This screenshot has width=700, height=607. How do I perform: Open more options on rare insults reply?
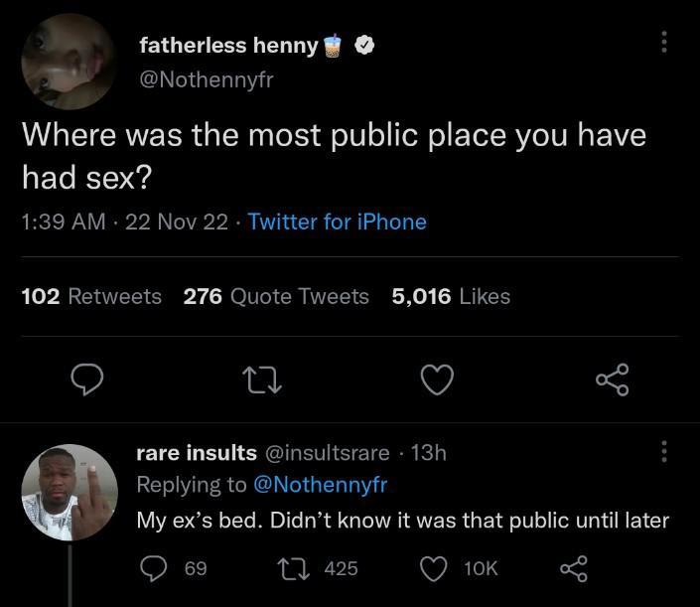[664, 453]
